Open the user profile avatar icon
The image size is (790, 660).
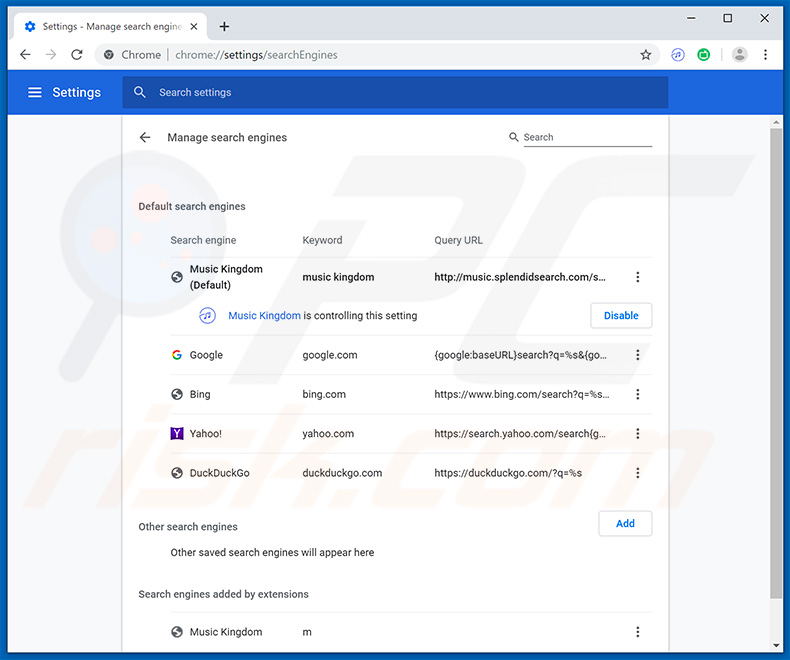tap(739, 55)
